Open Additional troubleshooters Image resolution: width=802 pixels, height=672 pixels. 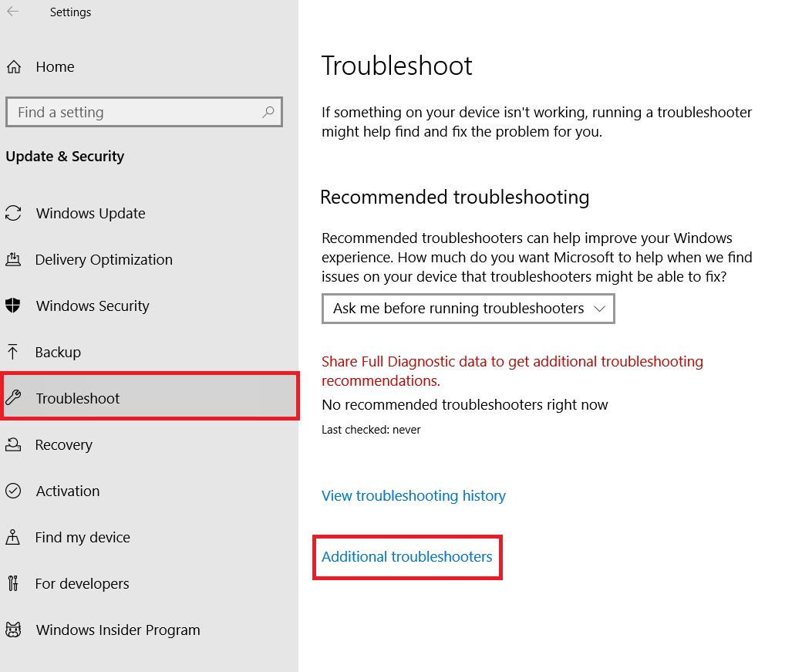pyautogui.click(x=407, y=555)
